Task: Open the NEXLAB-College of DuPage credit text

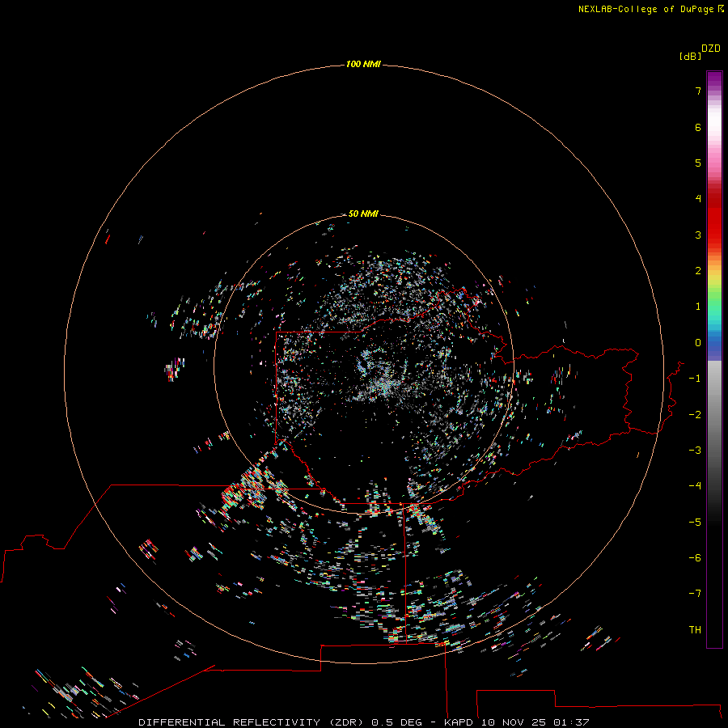Action: [x=646, y=9]
